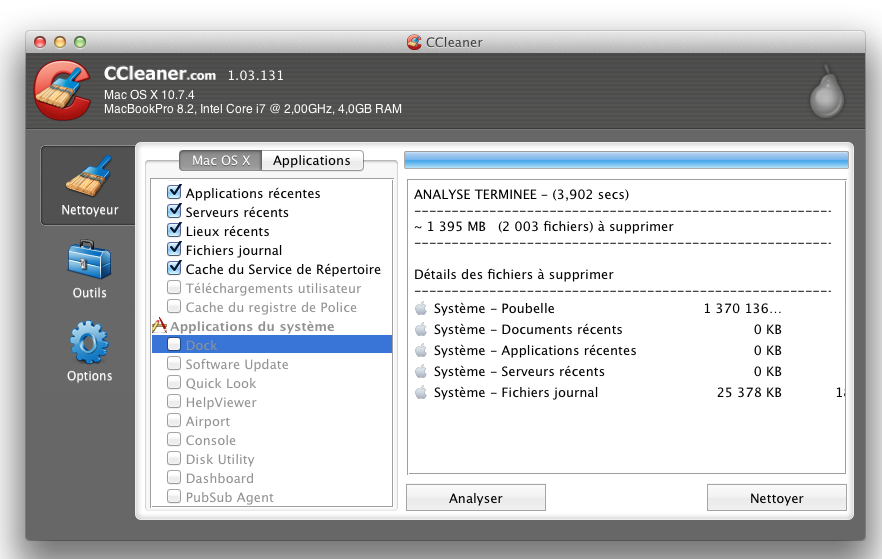Click the Apple icon beside Système – Poubelle
The image size is (882, 559).
pos(421,309)
